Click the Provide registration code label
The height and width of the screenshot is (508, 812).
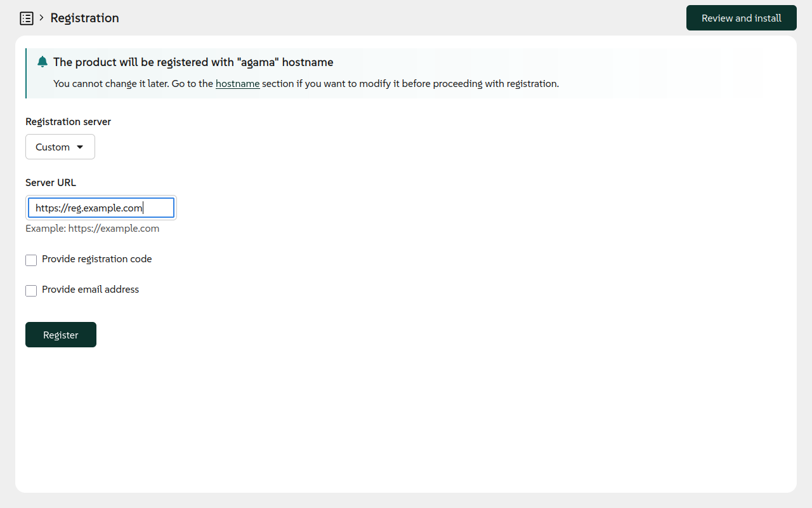[x=96, y=258]
